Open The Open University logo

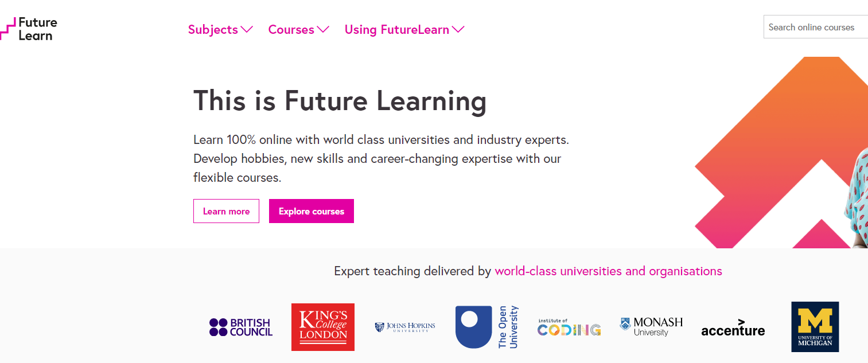pyautogui.click(x=486, y=327)
